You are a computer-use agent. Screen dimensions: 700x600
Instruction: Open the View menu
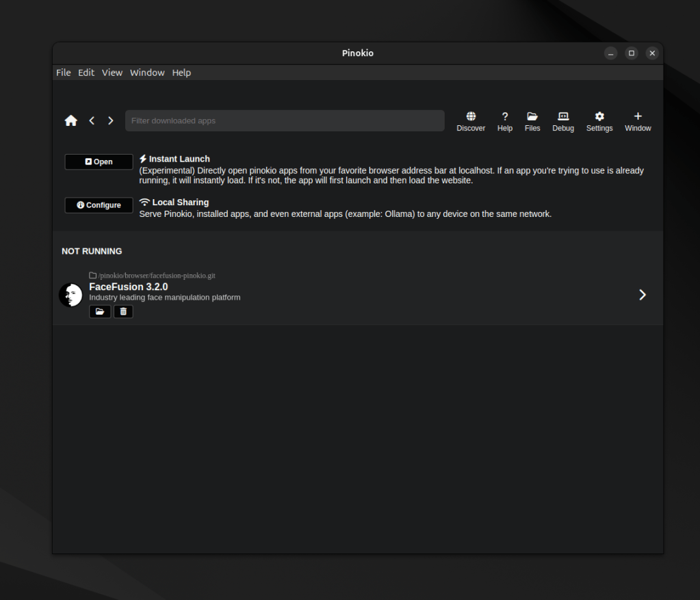click(112, 73)
